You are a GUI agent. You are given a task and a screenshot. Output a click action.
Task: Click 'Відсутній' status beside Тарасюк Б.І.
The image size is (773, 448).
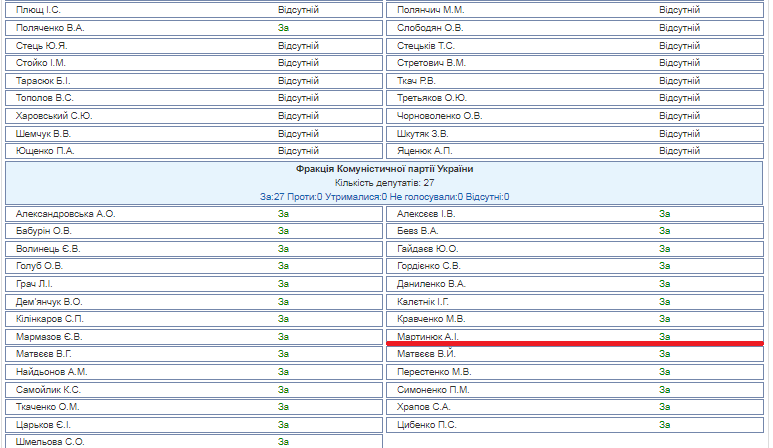tap(298, 80)
